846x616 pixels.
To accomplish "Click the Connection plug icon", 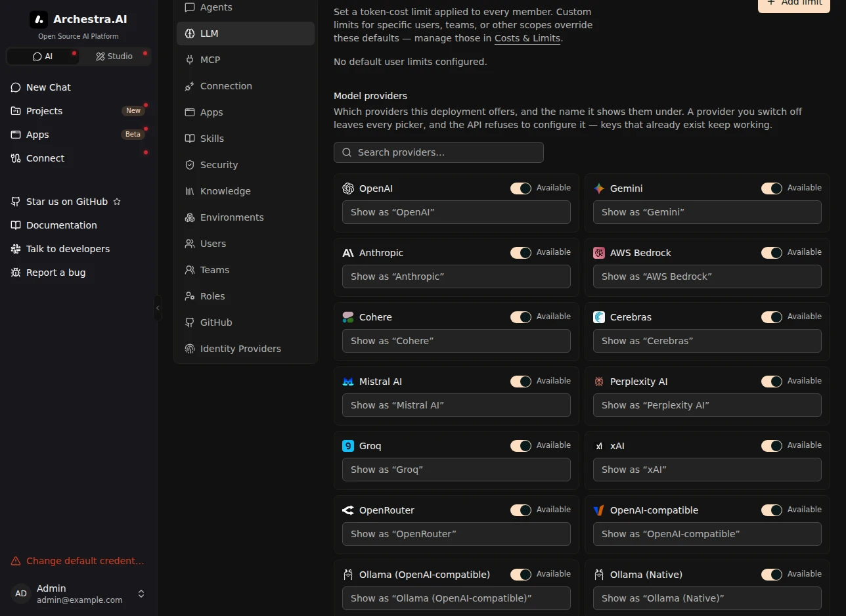I will coord(190,86).
